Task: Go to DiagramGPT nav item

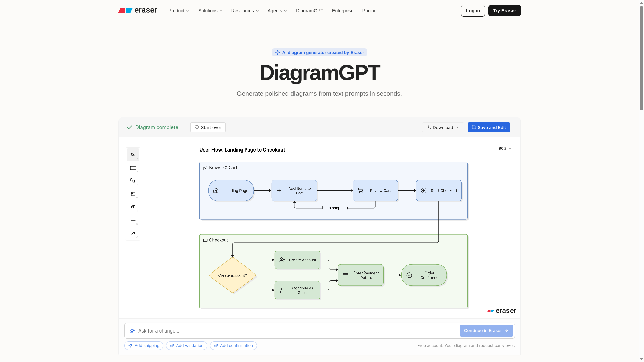Action: pyautogui.click(x=310, y=11)
